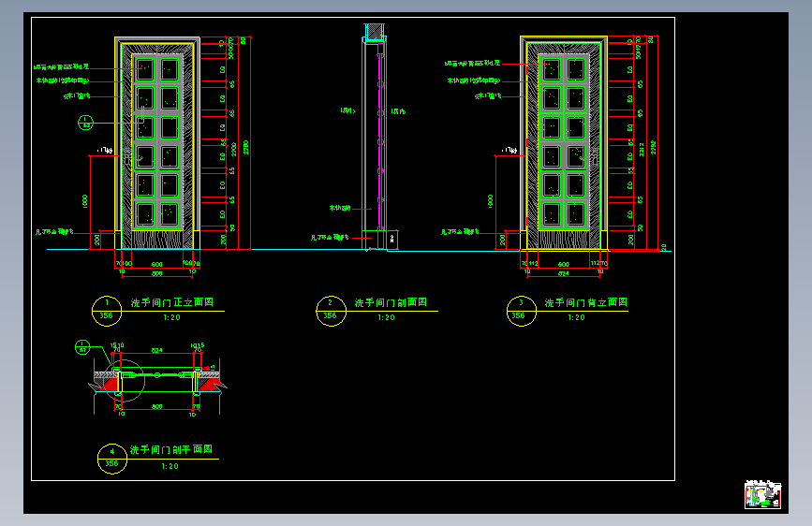Viewport: 812px width, 526px height.
Task: Select the 800 dimension below the plan section
Action: point(157,406)
